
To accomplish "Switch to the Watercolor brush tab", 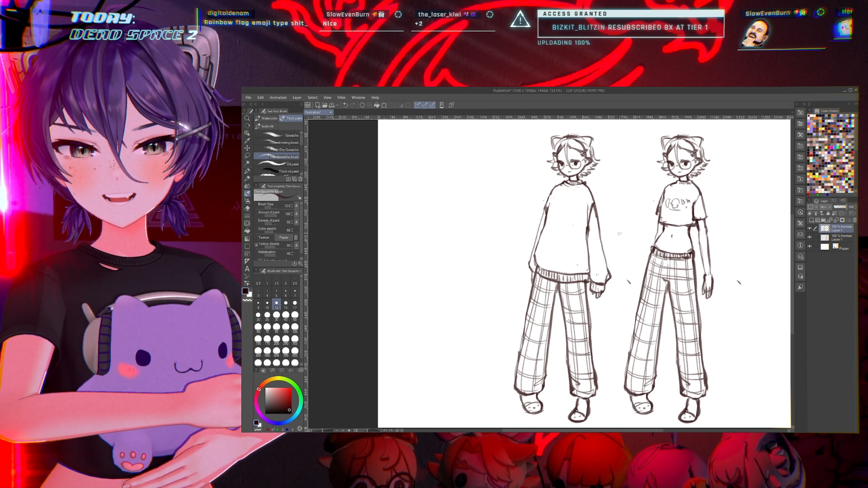I will [267, 118].
